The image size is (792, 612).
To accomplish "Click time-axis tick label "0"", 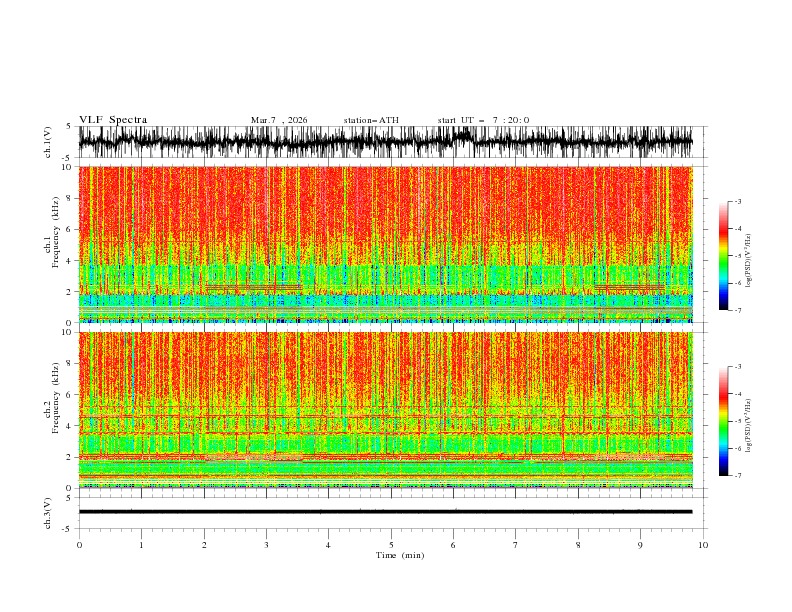I will (x=79, y=545).
